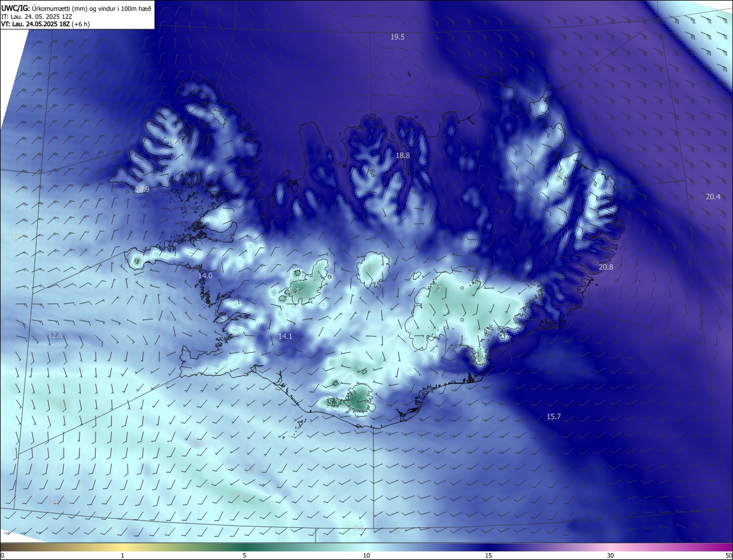Click the 12.6 value off the west coast

[55, 335]
